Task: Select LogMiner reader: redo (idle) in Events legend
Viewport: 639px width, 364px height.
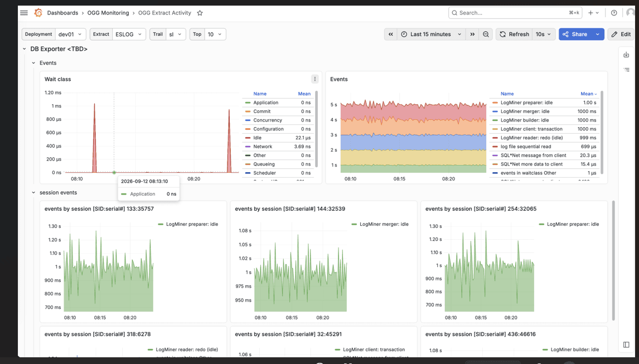Action: tap(531, 138)
